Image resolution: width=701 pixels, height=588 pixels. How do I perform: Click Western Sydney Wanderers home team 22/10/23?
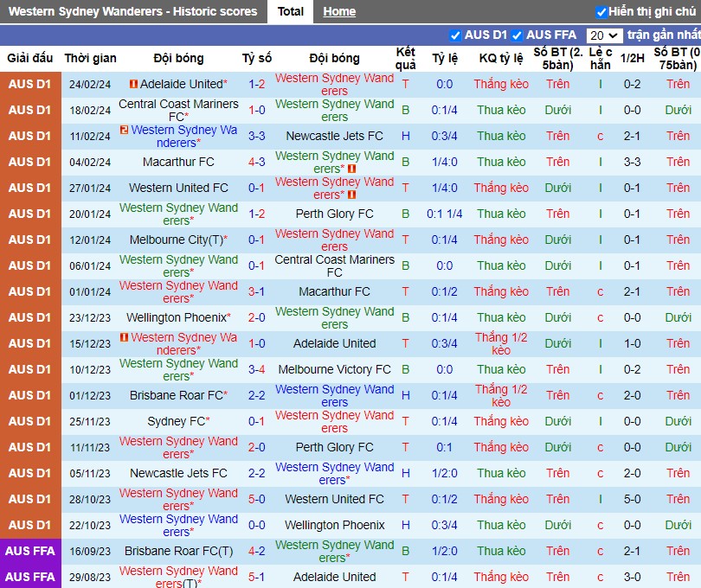pyautogui.click(x=178, y=525)
